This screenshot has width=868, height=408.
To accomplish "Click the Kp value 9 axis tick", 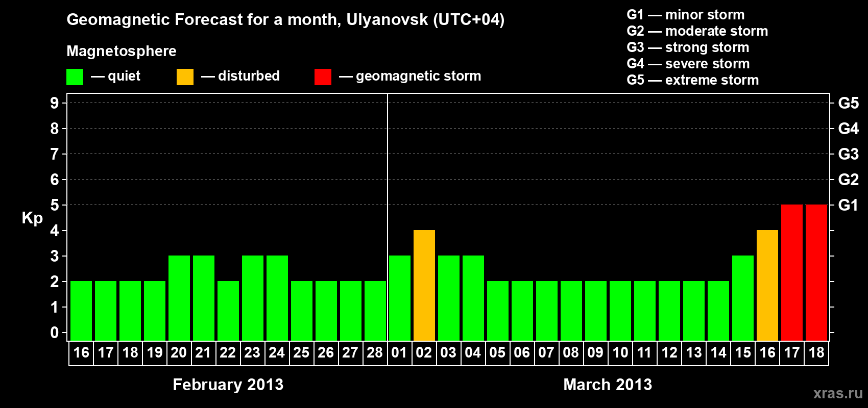I will (x=55, y=103).
